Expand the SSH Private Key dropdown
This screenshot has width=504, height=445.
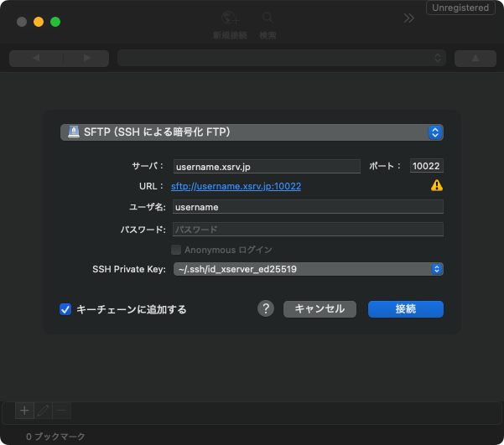pyautogui.click(x=308, y=269)
